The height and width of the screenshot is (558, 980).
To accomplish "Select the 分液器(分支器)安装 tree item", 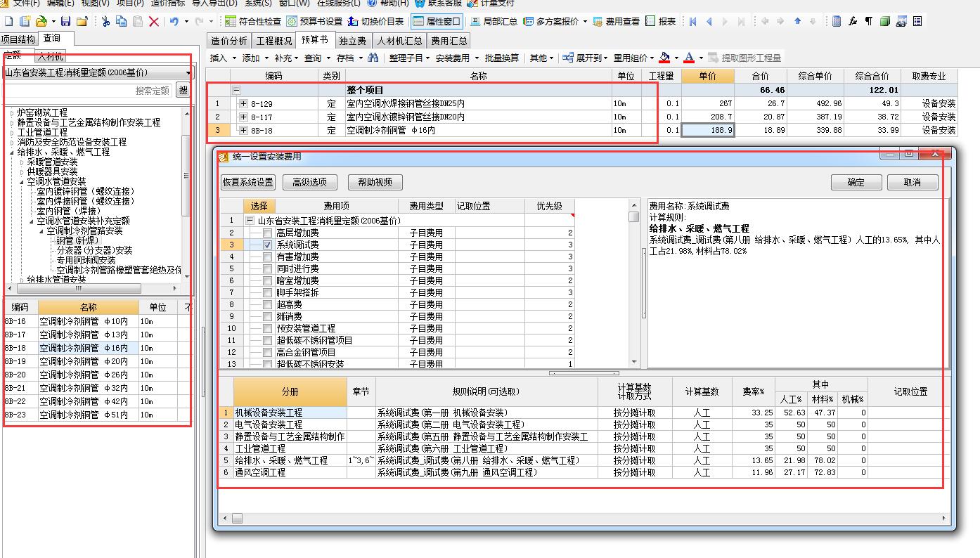I will click(x=94, y=250).
